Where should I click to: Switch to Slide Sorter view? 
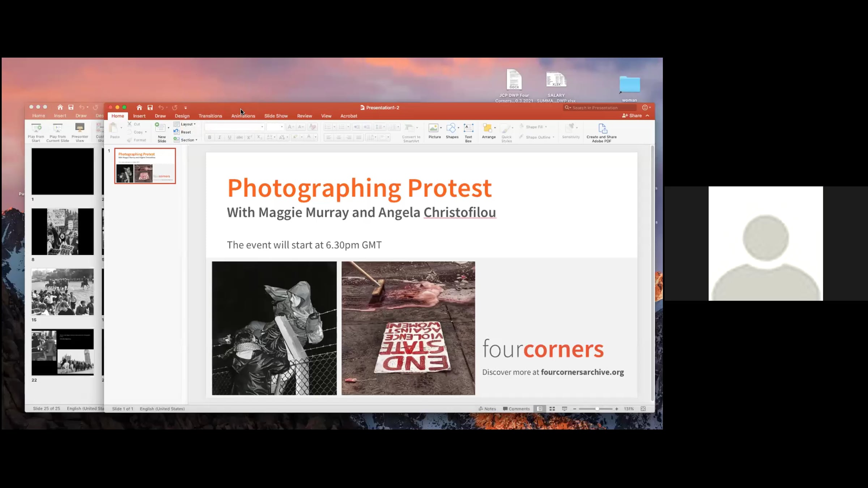point(552,409)
